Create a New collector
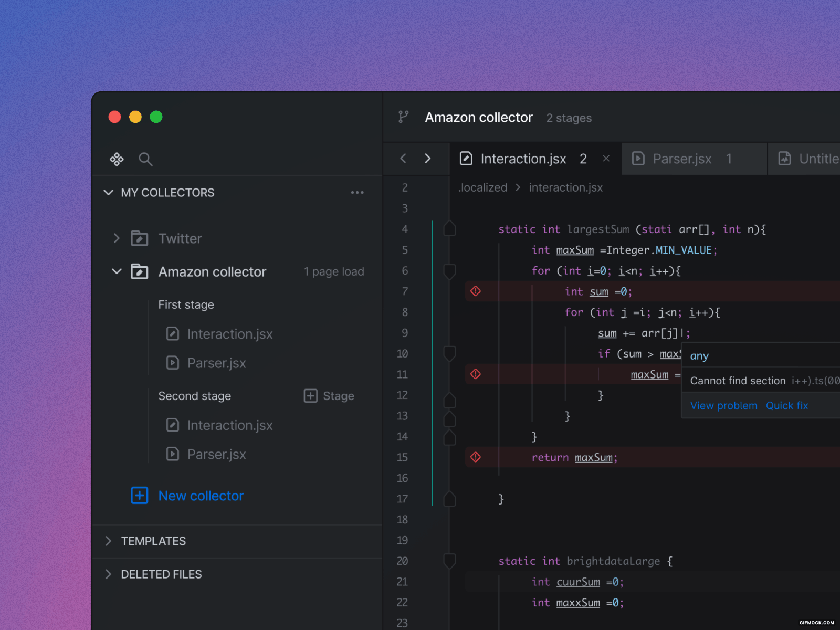The height and width of the screenshot is (630, 840). [201, 496]
